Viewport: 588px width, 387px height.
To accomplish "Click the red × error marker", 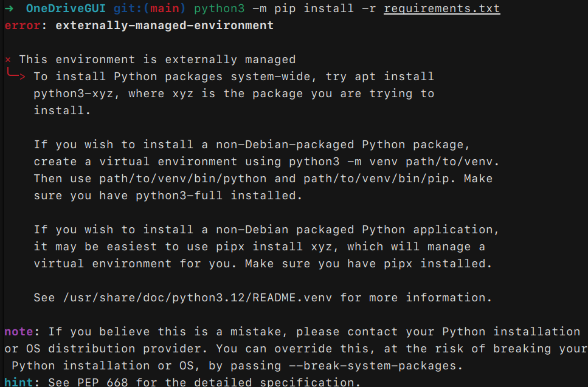I will [8, 60].
